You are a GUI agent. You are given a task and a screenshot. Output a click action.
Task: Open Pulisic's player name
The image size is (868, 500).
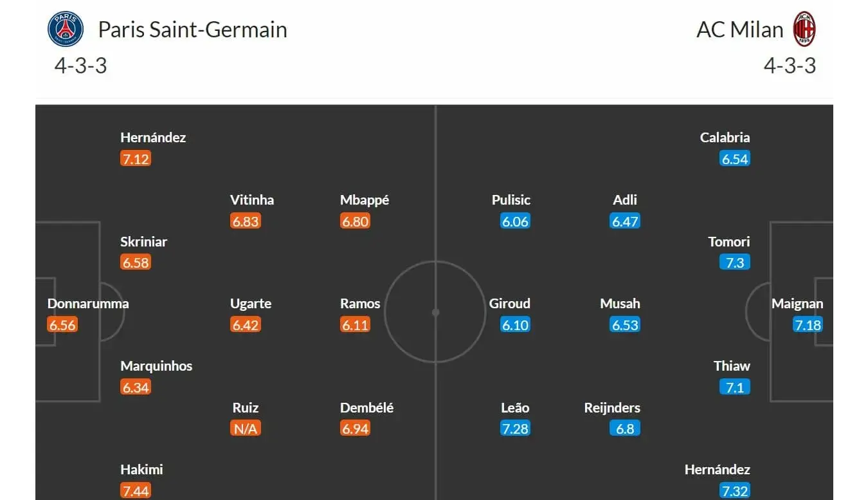pyautogui.click(x=511, y=200)
